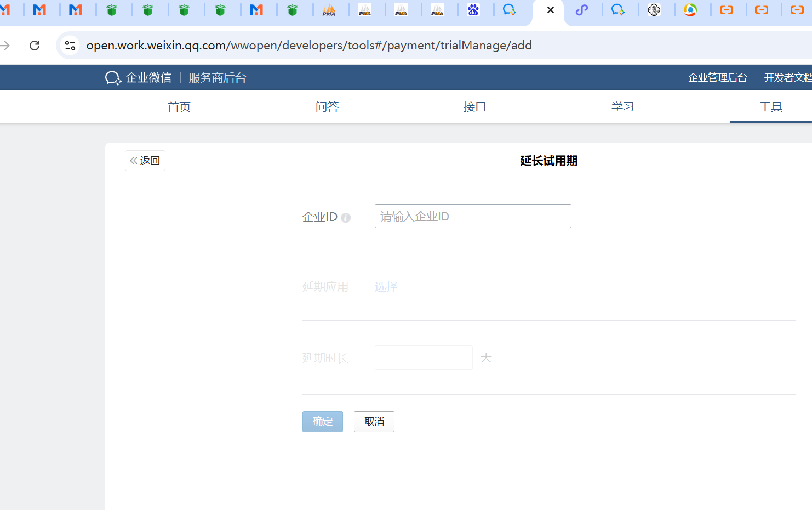Open the 企业管理后台 header link
This screenshot has height=510, width=812.
point(717,78)
